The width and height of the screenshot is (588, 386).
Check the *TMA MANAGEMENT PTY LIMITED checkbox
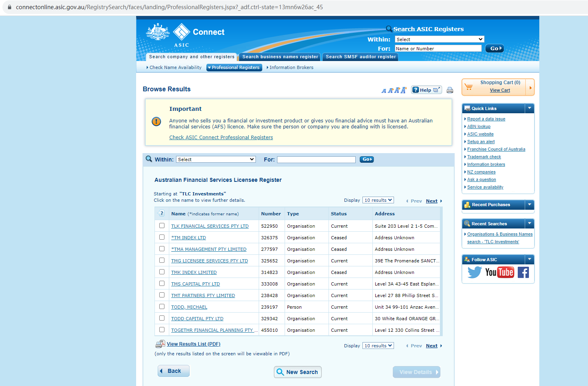[162, 249]
